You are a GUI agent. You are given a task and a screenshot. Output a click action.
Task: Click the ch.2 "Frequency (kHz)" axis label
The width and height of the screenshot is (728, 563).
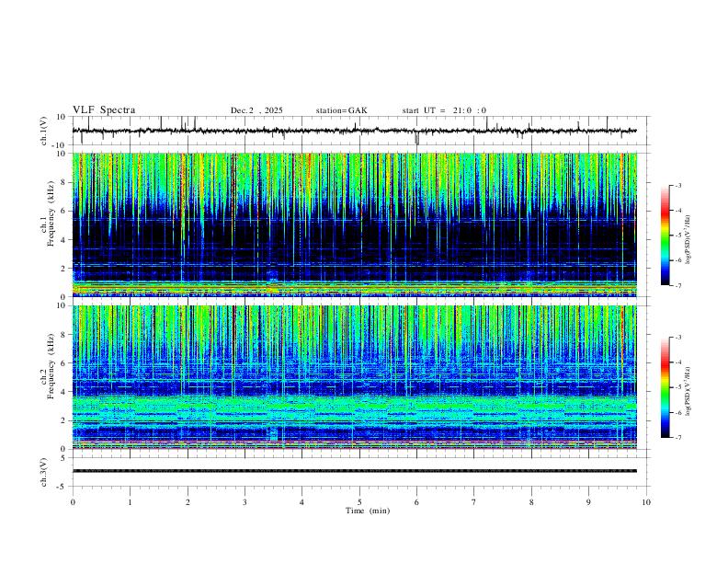pyautogui.click(x=51, y=366)
